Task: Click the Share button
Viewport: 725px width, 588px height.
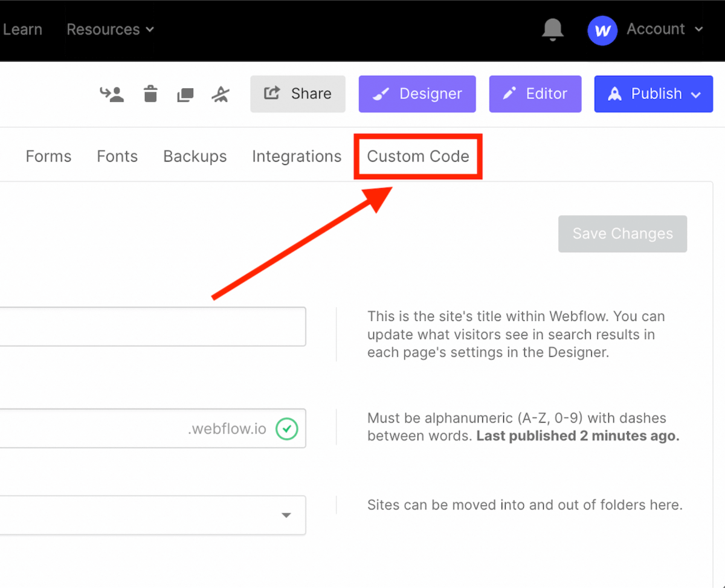Action: coord(298,94)
